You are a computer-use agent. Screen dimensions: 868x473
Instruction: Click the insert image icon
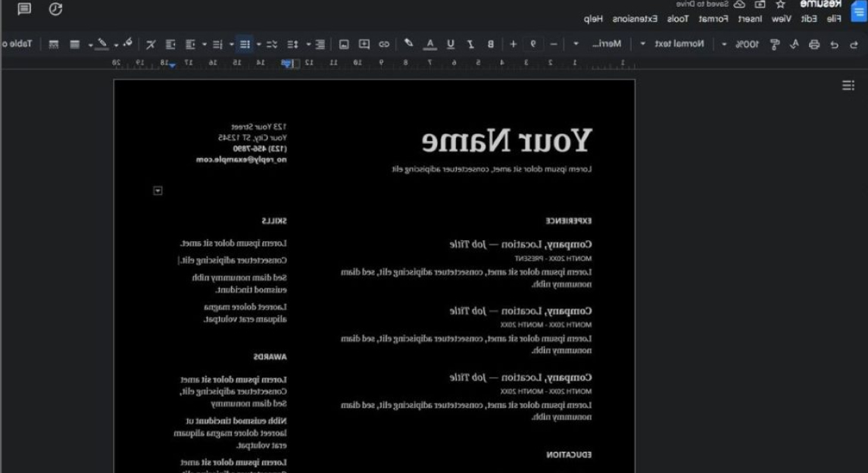coord(344,44)
